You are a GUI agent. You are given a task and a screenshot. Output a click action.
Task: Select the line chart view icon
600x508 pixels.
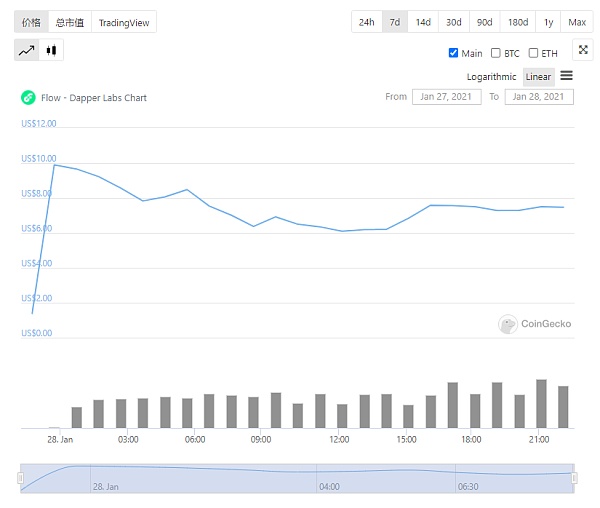(27, 50)
